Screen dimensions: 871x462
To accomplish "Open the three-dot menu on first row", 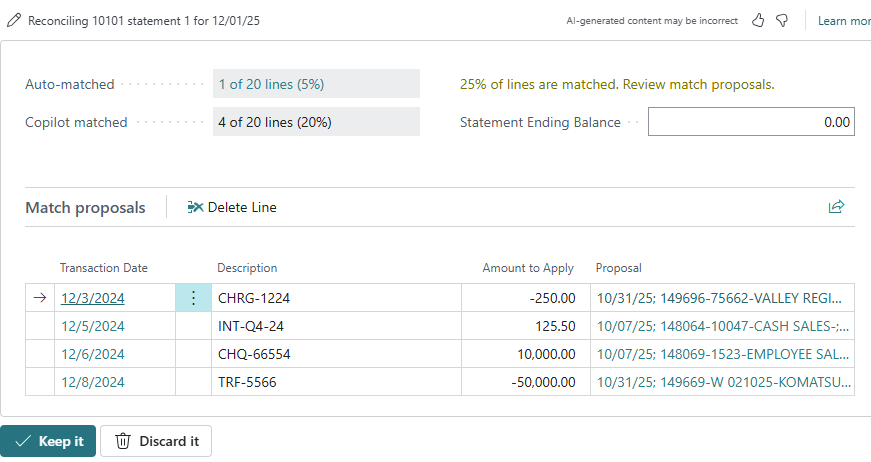I will click(x=193, y=298).
